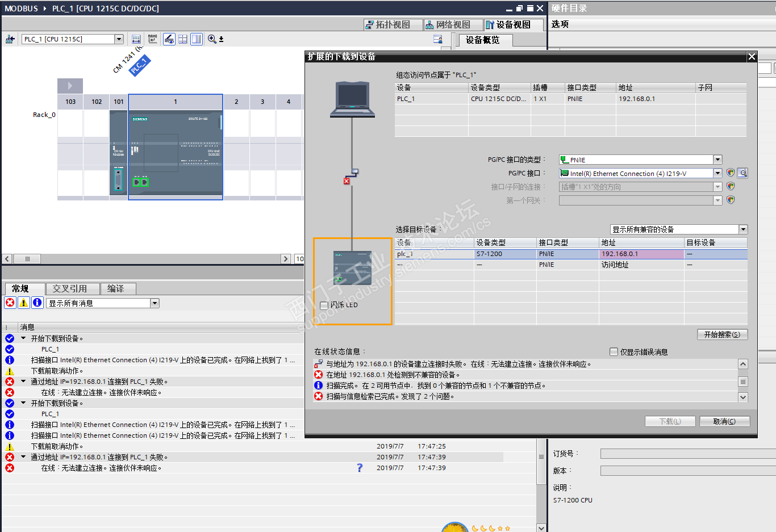Click the shield icon beside 第一个网关
This screenshot has width=776, height=532.
click(x=731, y=200)
